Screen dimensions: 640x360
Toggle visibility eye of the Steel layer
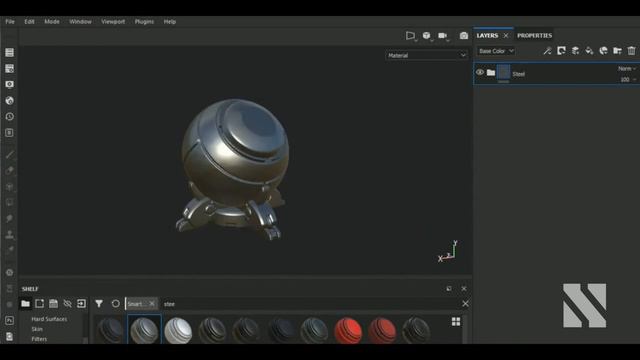click(480, 72)
